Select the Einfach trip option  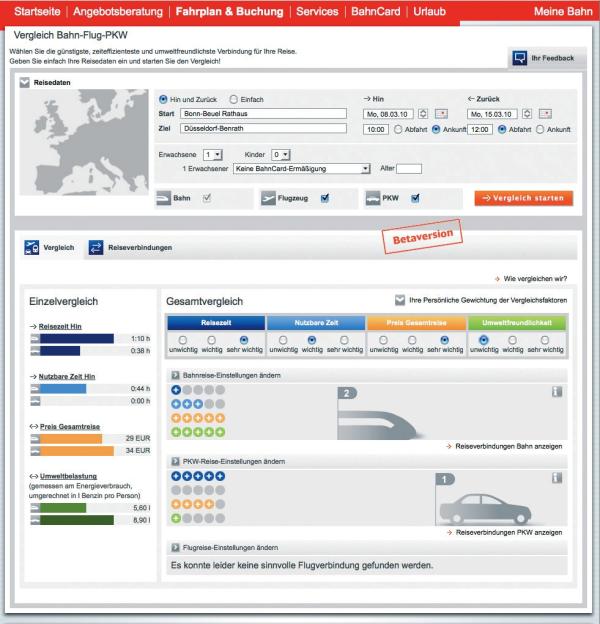(x=234, y=99)
